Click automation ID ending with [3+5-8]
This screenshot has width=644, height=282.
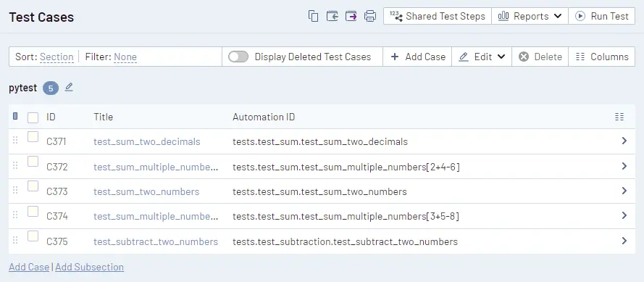tap(346, 217)
